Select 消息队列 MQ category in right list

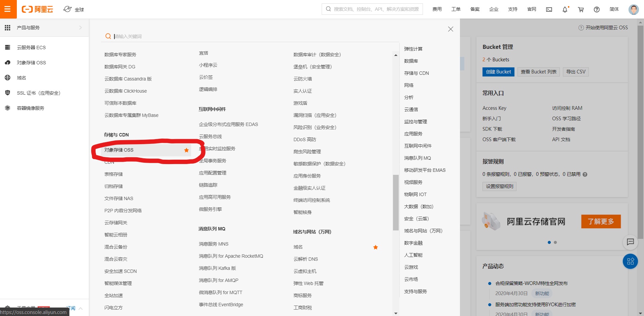[x=418, y=158]
